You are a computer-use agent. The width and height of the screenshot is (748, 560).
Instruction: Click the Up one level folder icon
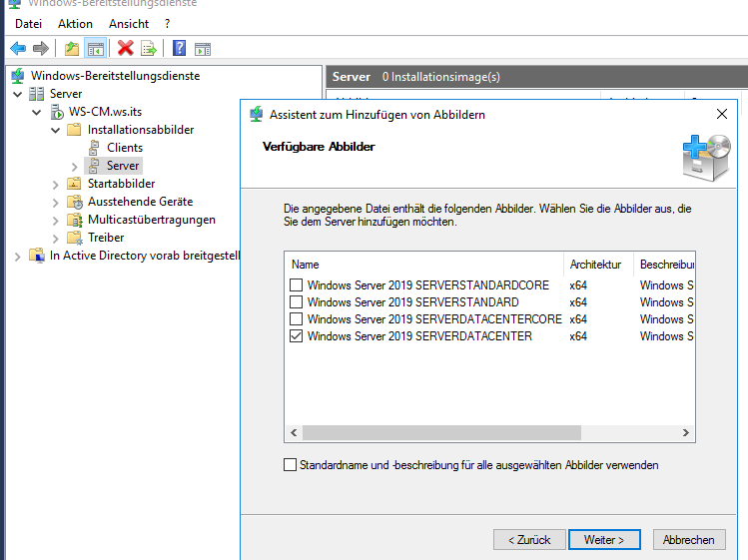(x=72, y=48)
